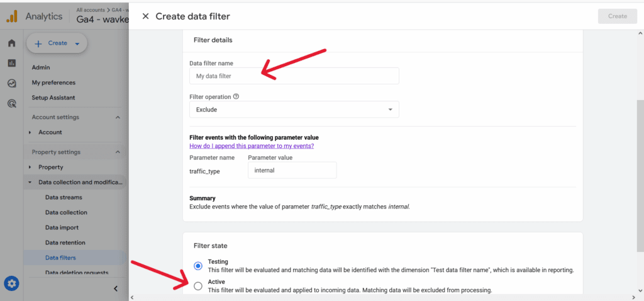
Task: Collapse the sidebar with chevron arrow
Action: (x=116, y=288)
